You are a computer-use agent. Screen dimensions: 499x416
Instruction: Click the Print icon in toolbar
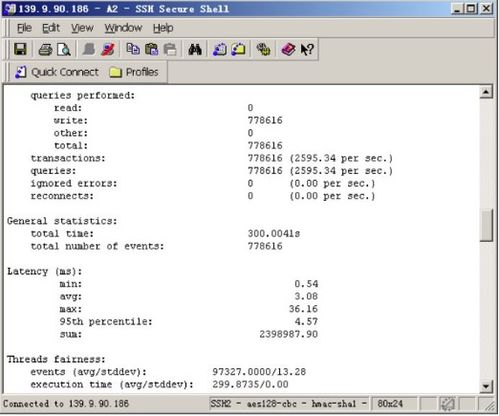pyautogui.click(x=45, y=49)
